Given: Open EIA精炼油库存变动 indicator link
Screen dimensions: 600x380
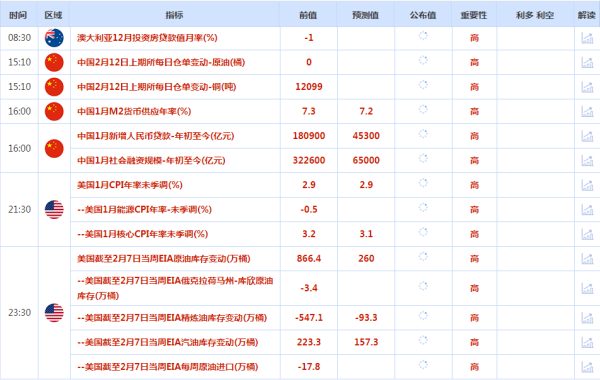Looking at the screenshot, I should [x=172, y=318].
